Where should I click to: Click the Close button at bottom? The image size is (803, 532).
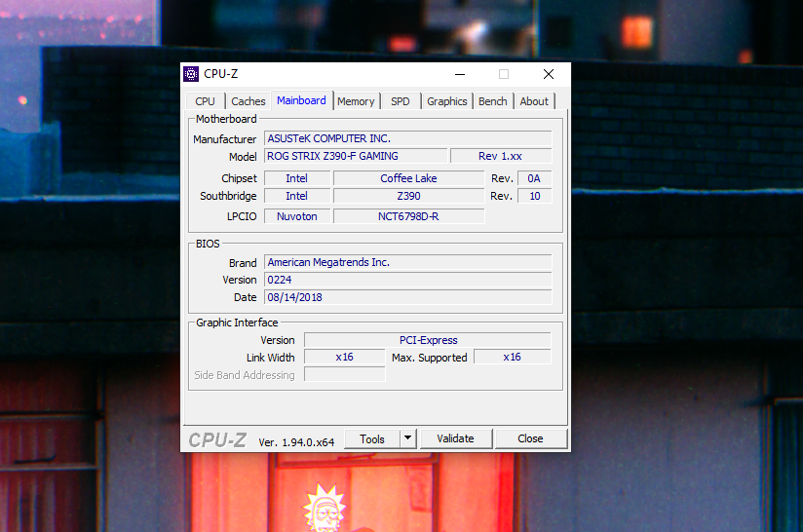(x=530, y=438)
